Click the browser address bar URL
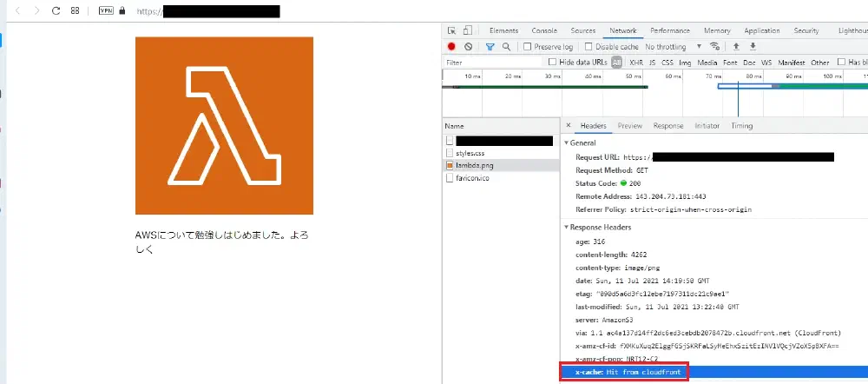This screenshot has width=868, height=384. tap(208, 11)
